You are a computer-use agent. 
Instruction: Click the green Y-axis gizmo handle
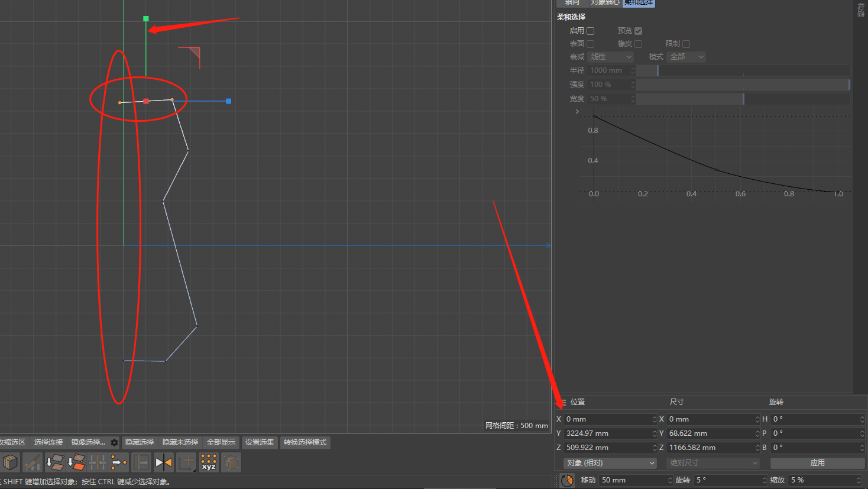pyautogui.click(x=146, y=19)
